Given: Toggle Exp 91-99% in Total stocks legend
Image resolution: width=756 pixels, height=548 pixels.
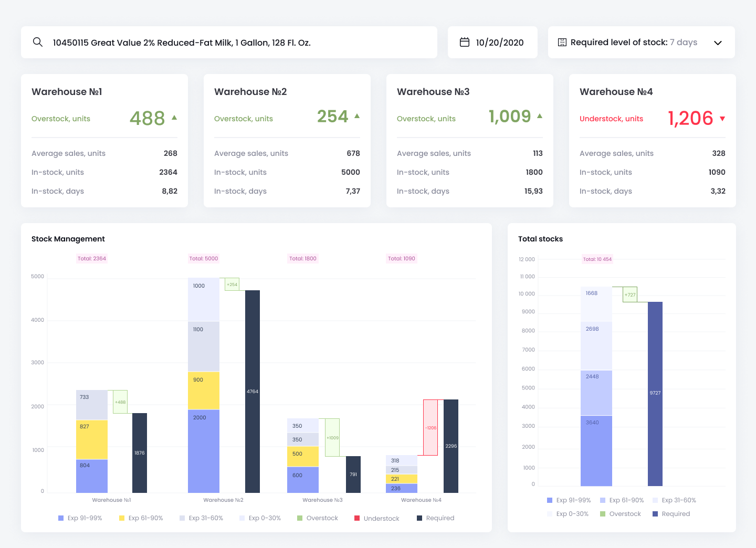Looking at the screenshot, I should click(x=569, y=500).
